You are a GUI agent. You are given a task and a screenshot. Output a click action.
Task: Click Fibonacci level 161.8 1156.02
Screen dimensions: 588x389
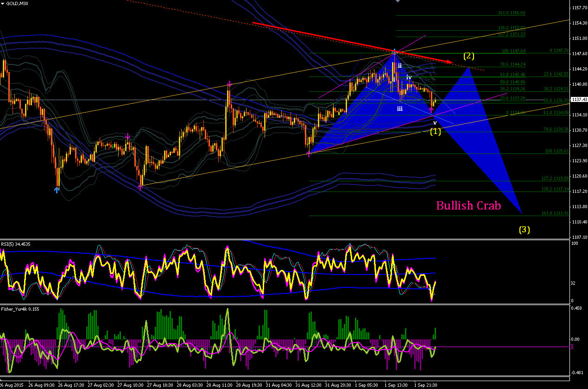(512, 13)
